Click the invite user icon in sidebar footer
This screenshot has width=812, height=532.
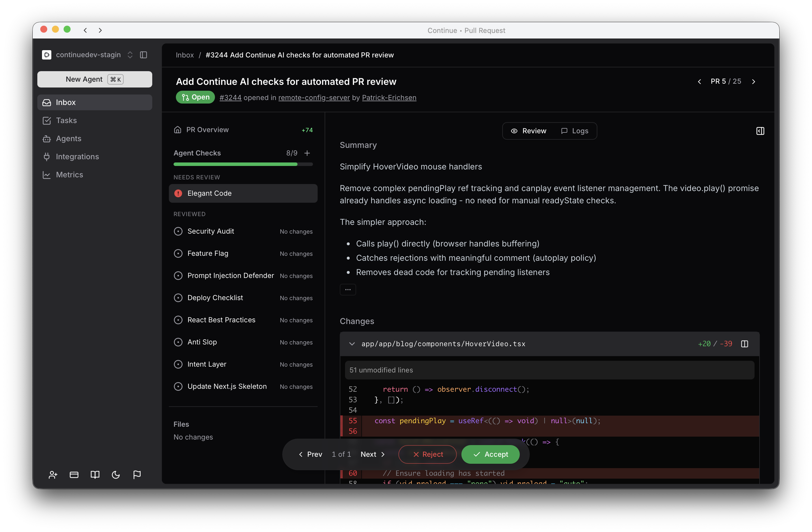53,475
